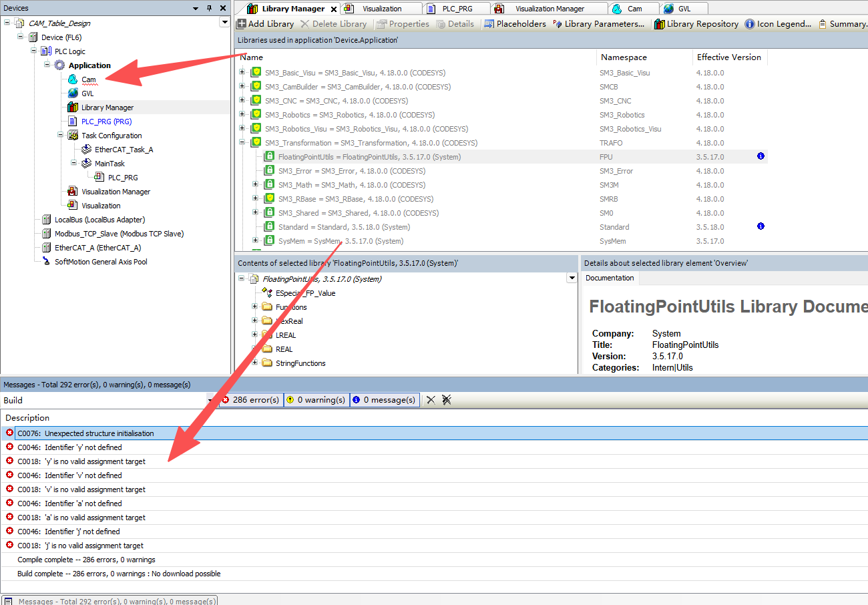
Task: Click the info icon on the FloatingPointUtils row
Action: tap(761, 156)
